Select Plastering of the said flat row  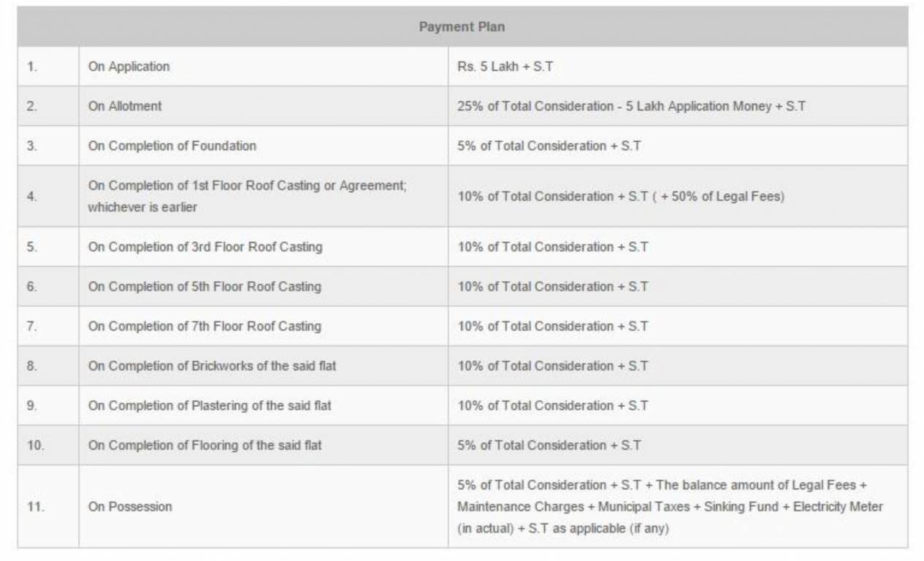[210, 405]
